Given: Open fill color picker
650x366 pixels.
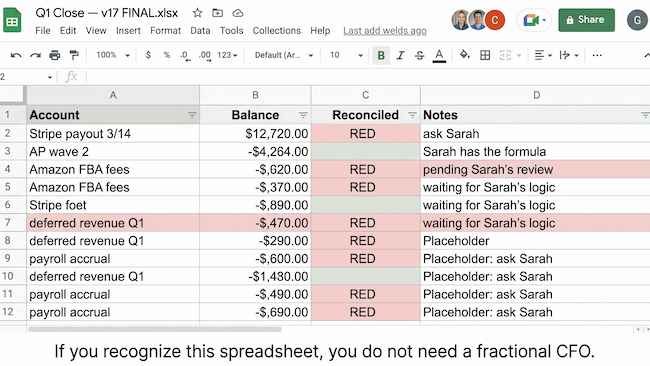Looking at the screenshot, I should pos(465,55).
